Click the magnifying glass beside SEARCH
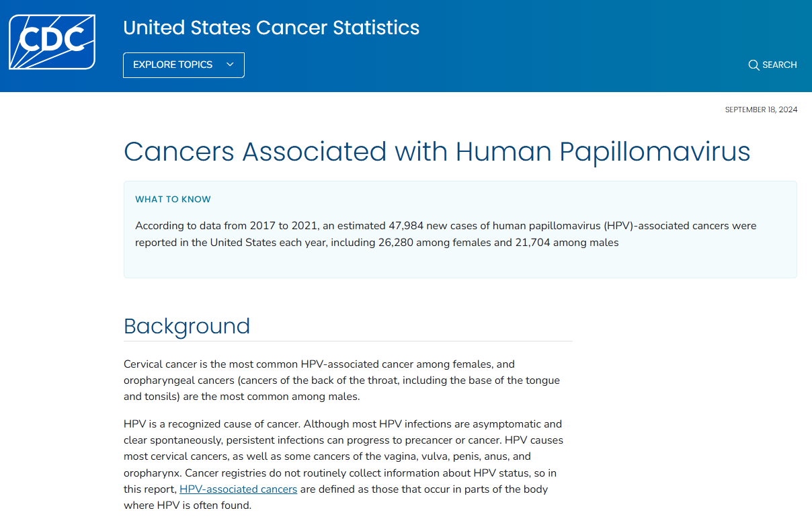Viewport: 812px width, 527px height. point(754,65)
